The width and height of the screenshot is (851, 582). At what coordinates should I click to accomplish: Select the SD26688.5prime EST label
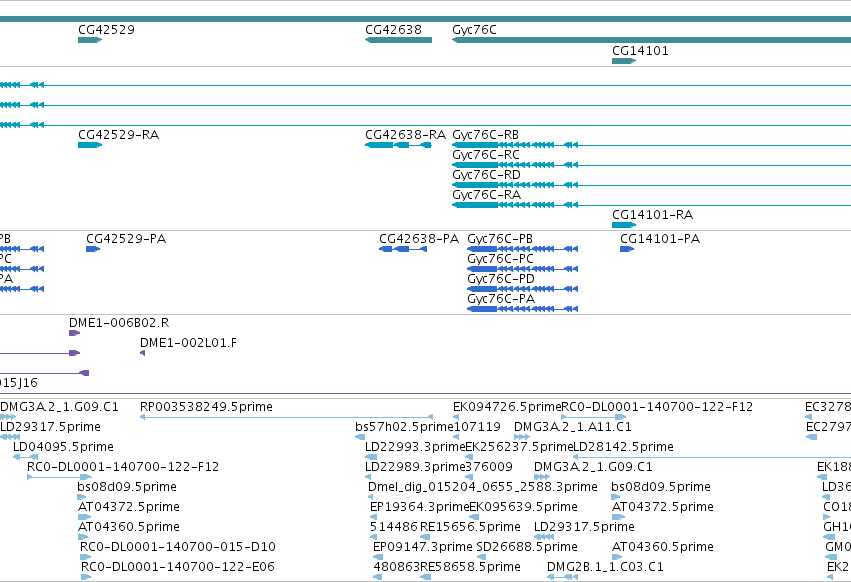point(527,547)
